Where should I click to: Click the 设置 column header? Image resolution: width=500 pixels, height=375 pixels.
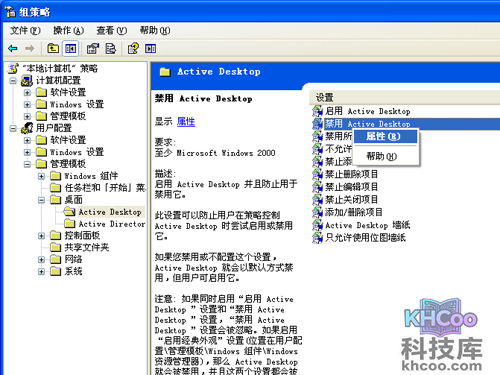pos(404,97)
